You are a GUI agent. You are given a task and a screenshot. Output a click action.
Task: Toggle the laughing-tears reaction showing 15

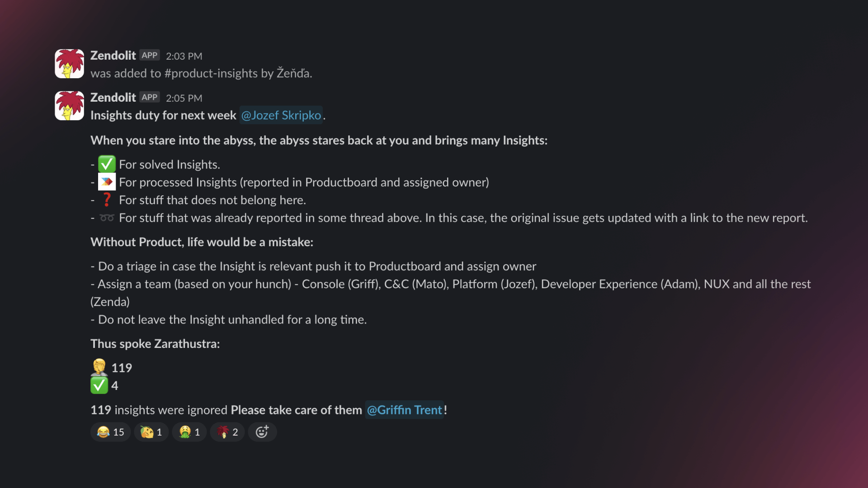[x=110, y=432]
